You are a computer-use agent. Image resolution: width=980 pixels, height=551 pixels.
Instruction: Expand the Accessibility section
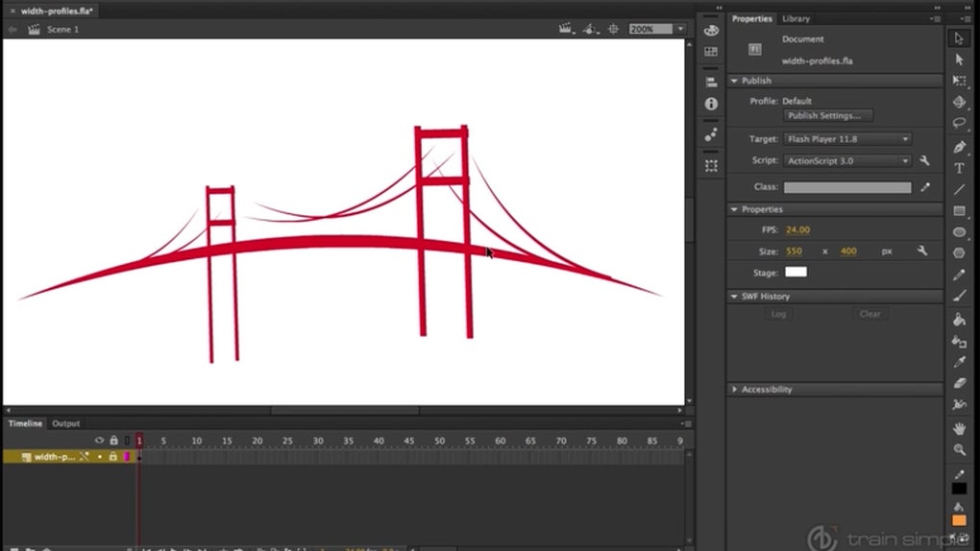coord(767,390)
